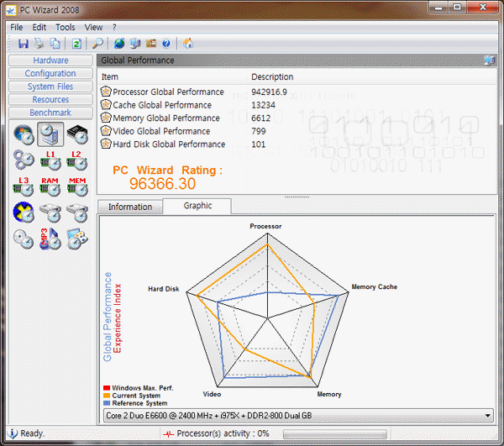Open the ? help menu
Image resolution: width=504 pixels, height=446 pixels.
(x=114, y=28)
